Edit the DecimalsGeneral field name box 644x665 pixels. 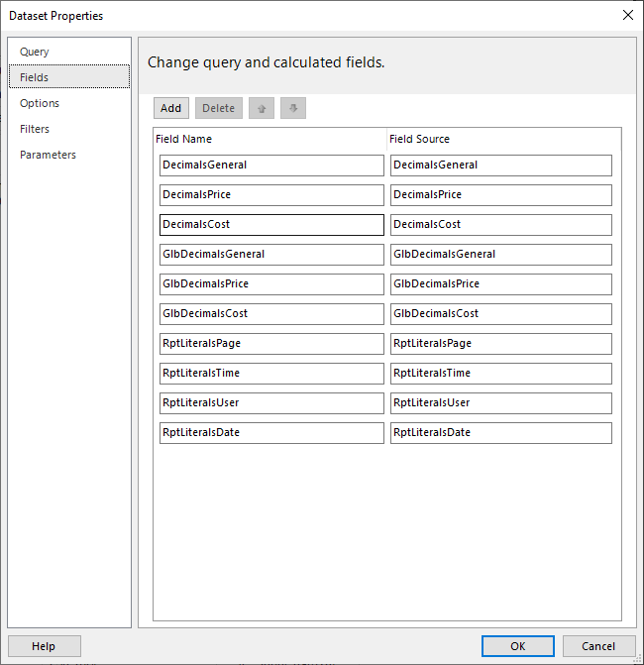tap(271, 166)
